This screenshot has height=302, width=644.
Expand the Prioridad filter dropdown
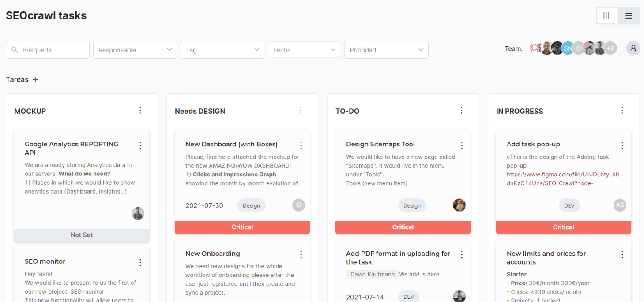tap(387, 50)
